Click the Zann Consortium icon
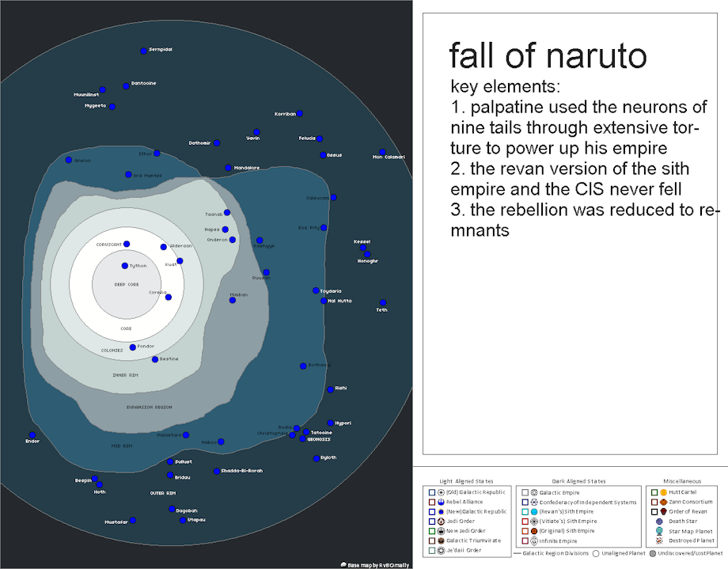 [663, 502]
